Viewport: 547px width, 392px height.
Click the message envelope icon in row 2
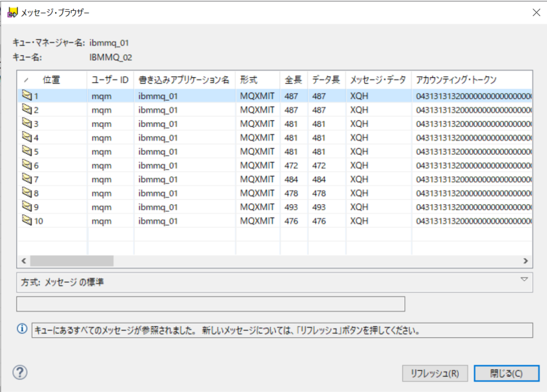[x=27, y=109]
